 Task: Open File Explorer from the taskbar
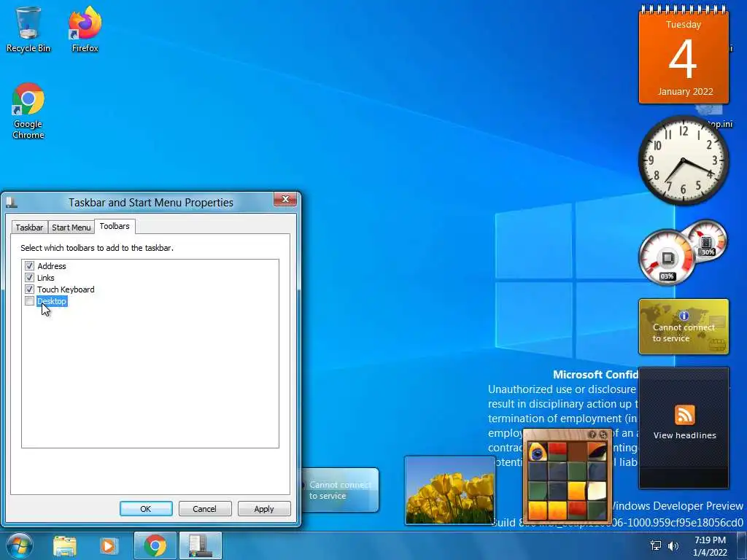click(x=65, y=545)
